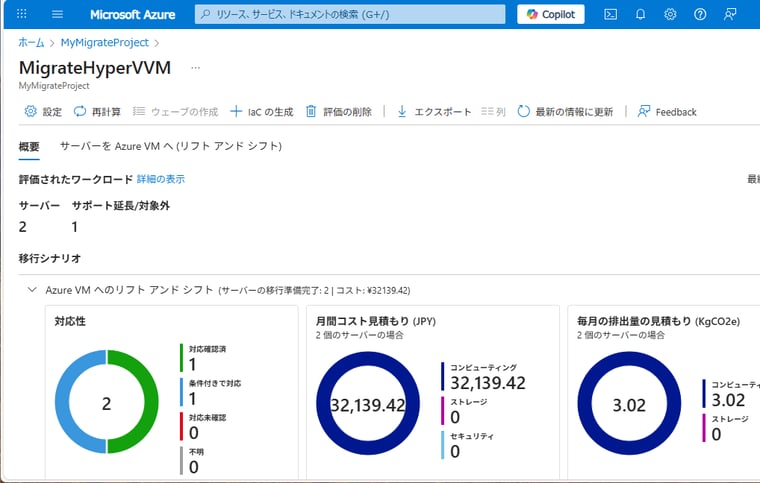Click the 再計算 recalculate icon
The image size is (760, 483).
(80, 111)
